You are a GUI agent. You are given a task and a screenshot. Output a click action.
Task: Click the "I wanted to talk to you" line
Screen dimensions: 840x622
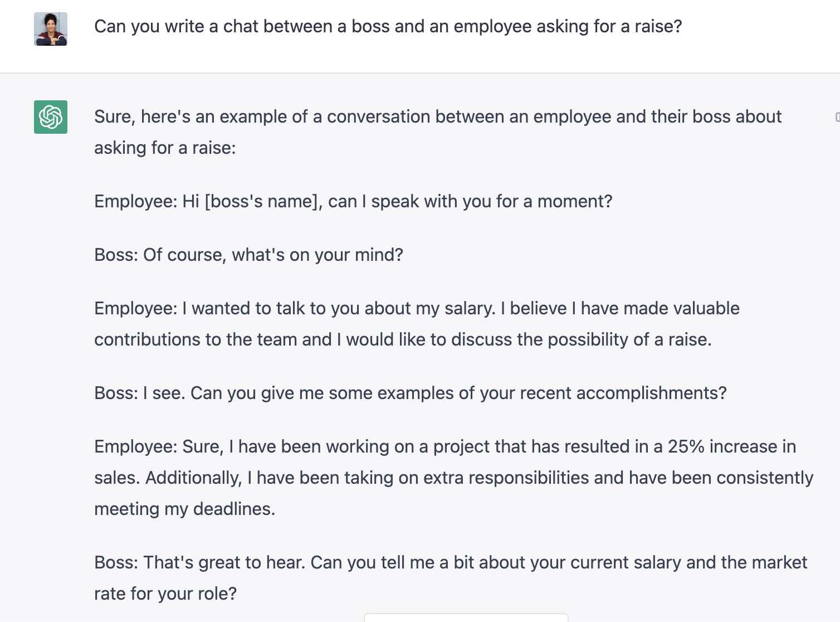[x=417, y=309]
